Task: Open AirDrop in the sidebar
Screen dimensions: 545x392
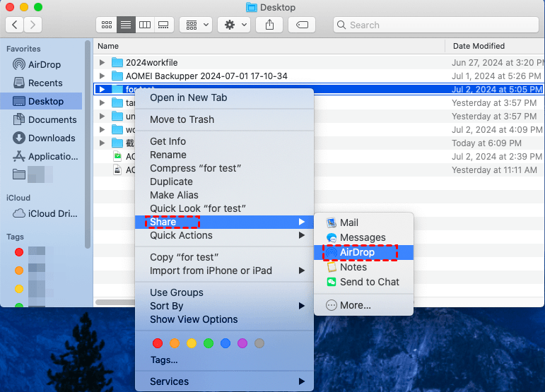Action: coord(45,64)
